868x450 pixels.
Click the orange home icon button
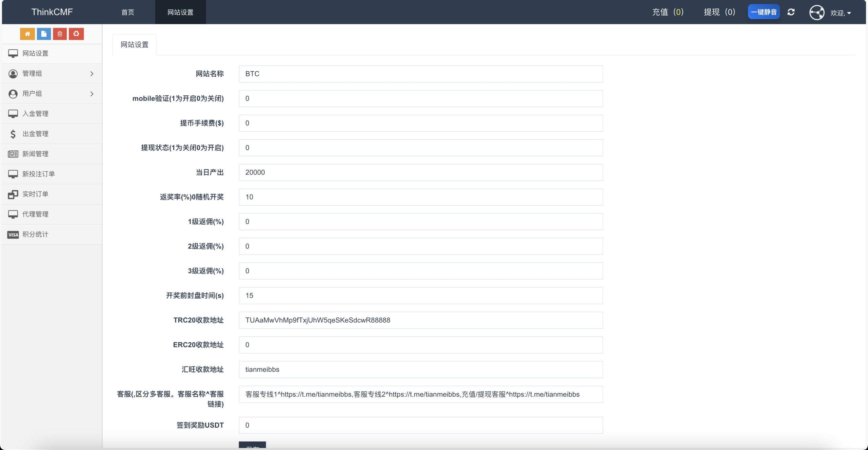[x=27, y=34]
